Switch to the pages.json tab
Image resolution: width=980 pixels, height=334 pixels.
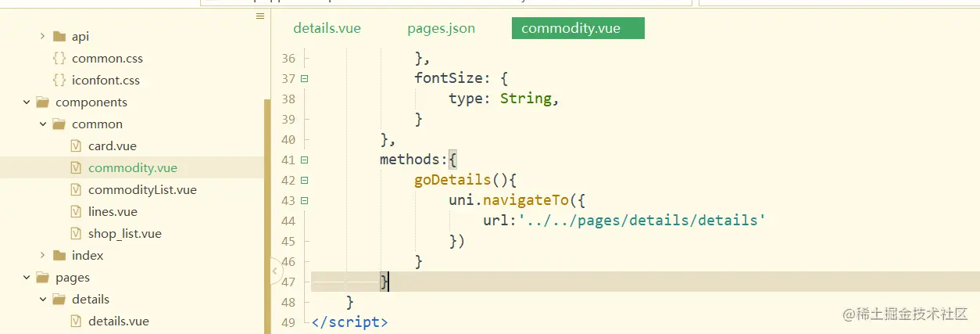click(441, 28)
